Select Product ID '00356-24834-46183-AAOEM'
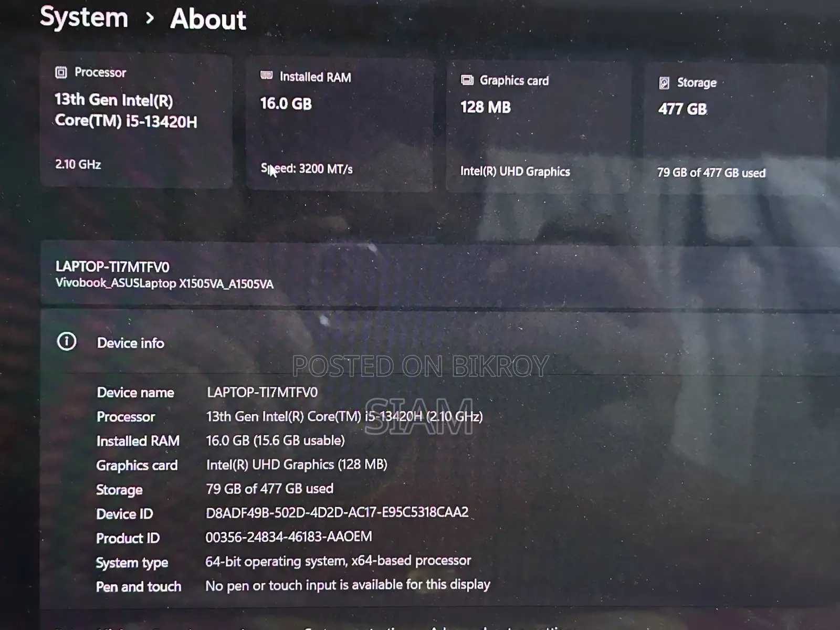 click(x=289, y=537)
